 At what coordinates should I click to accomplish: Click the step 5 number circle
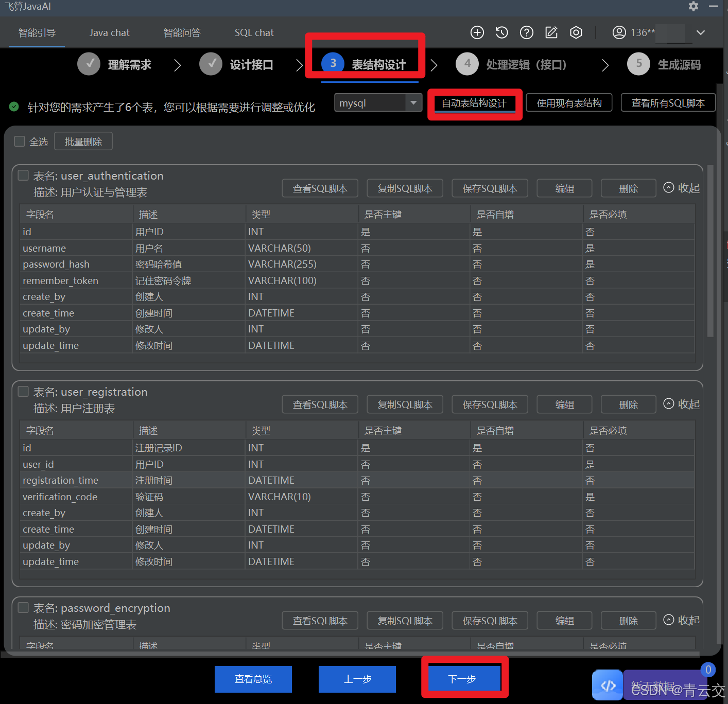click(x=638, y=64)
